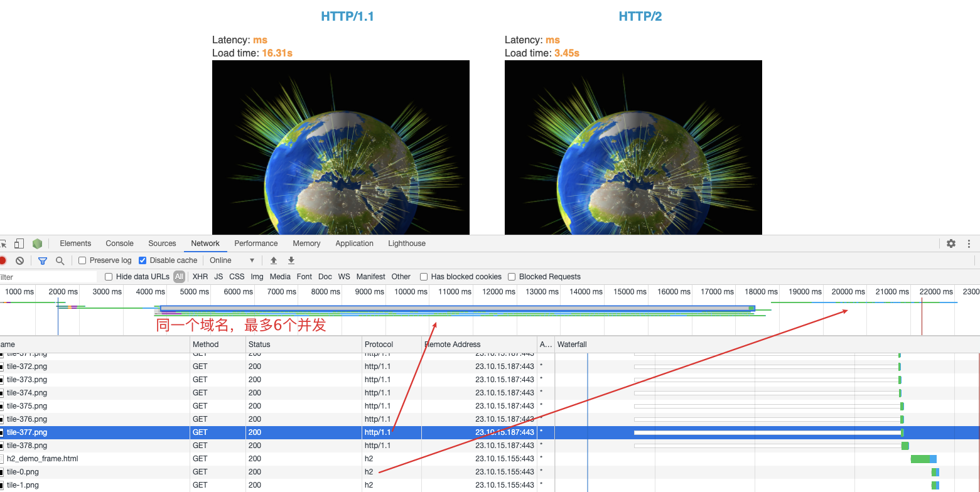Image resolution: width=980 pixels, height=492 pixels.
Task: Switch to the Elements tab
Action: (75, 243)
